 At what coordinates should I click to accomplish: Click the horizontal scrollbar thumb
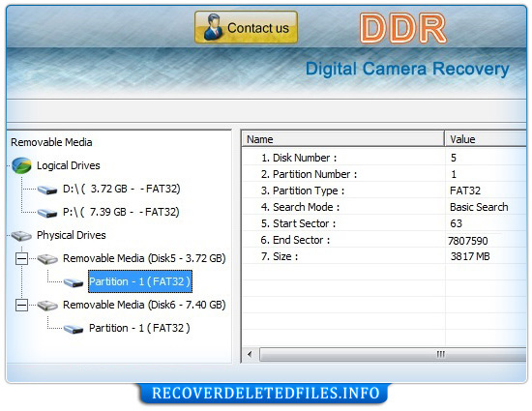(x=393, y=354)
